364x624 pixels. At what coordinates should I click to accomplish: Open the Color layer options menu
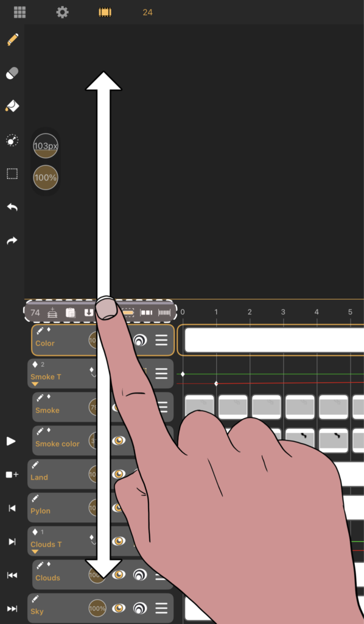click(x=161, y=340)
